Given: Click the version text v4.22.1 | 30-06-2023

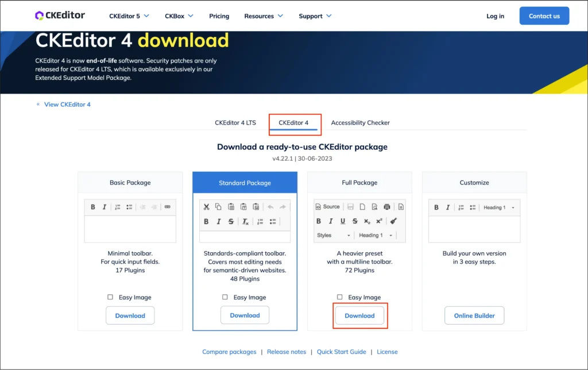Looking at the screenshot, I should (302, 159).
